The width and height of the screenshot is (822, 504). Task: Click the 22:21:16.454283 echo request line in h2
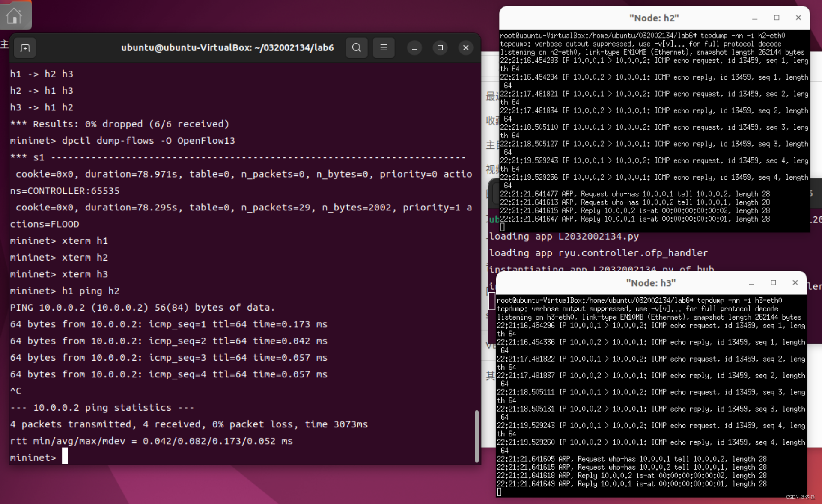click(x=654, y=65)
